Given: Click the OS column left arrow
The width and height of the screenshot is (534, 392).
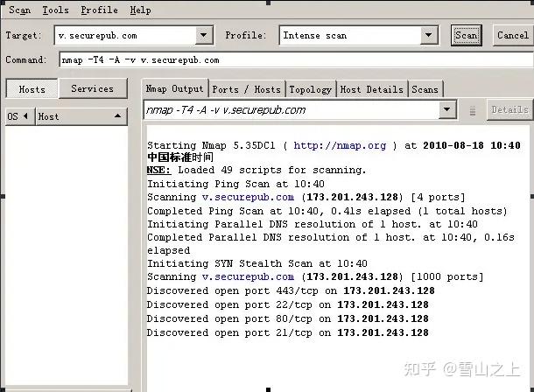Looking at the screenshot, I should [25, 116].
